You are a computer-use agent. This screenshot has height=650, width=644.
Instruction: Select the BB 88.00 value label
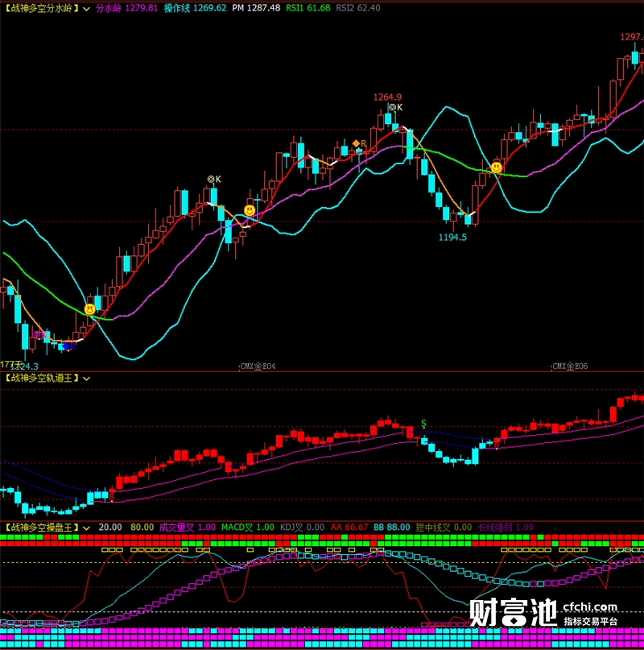coord(392,528)
